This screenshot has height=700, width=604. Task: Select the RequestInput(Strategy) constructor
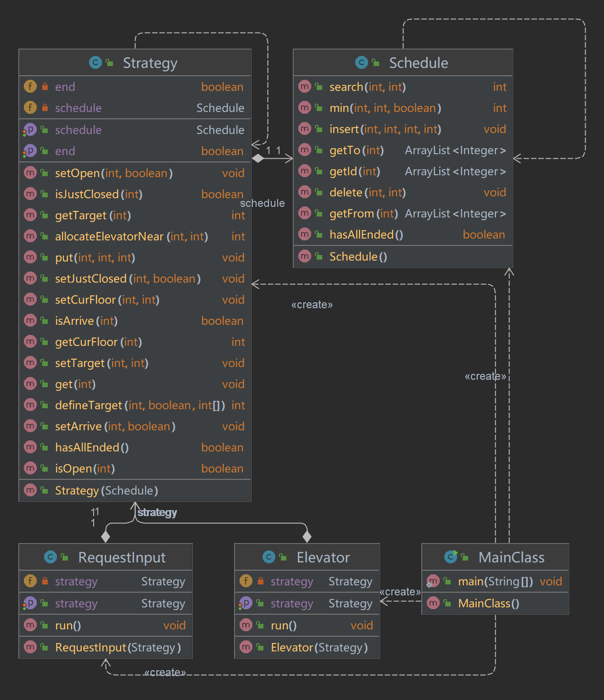(x=106, y=647)
